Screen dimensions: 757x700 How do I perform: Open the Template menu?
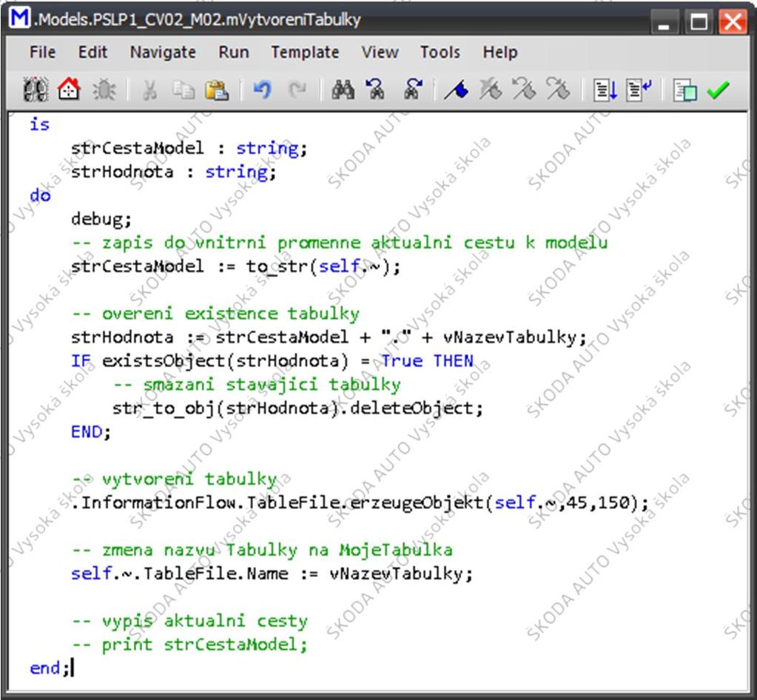tap(305, 52)
